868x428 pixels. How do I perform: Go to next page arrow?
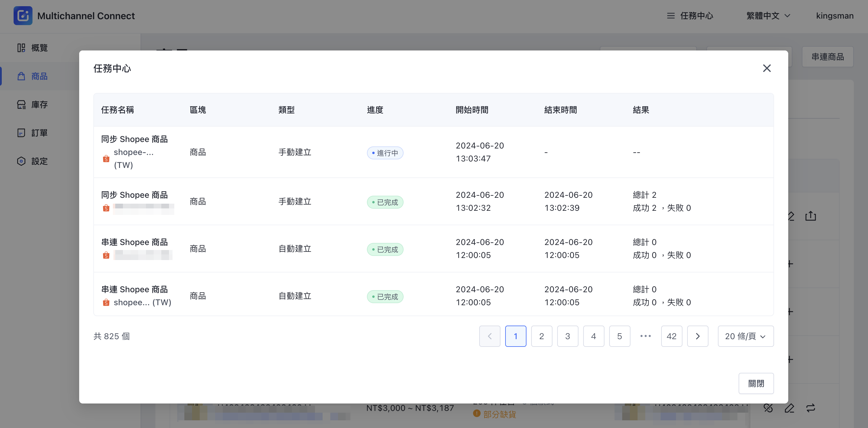tap(698, 336)
